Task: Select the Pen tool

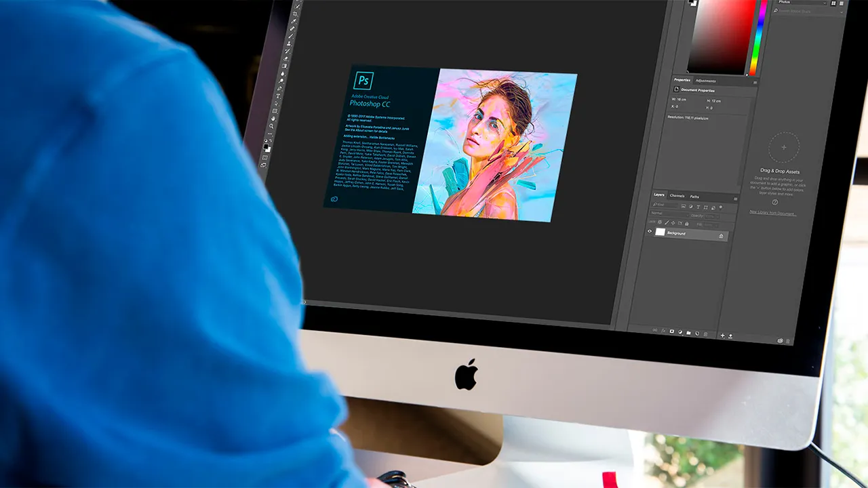Action: coord(280,88)
